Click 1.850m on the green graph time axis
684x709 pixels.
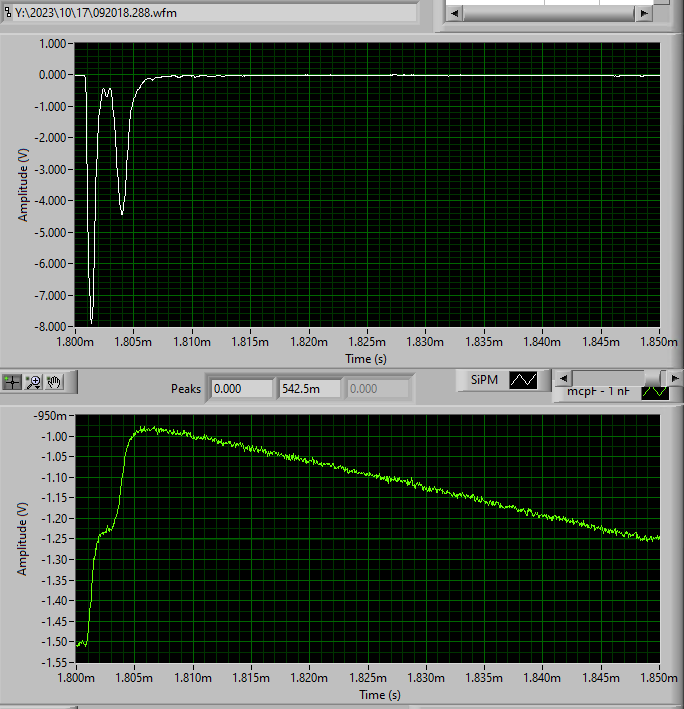(x=659, y=678)
